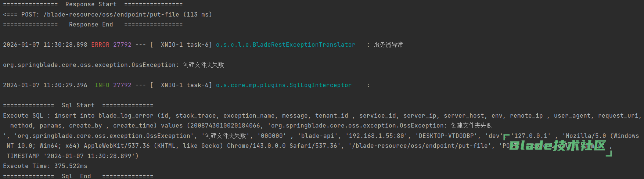Click the 'DESKTOP-VTD0DBP' server host value
The height and width of the screenshot is (179, 644).
(x=446, y=136)
